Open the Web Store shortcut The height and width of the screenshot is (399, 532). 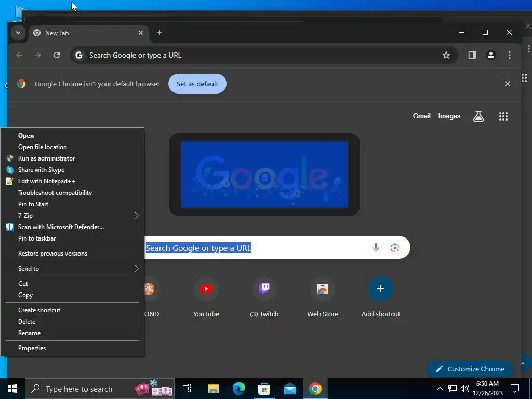point(322,297)
